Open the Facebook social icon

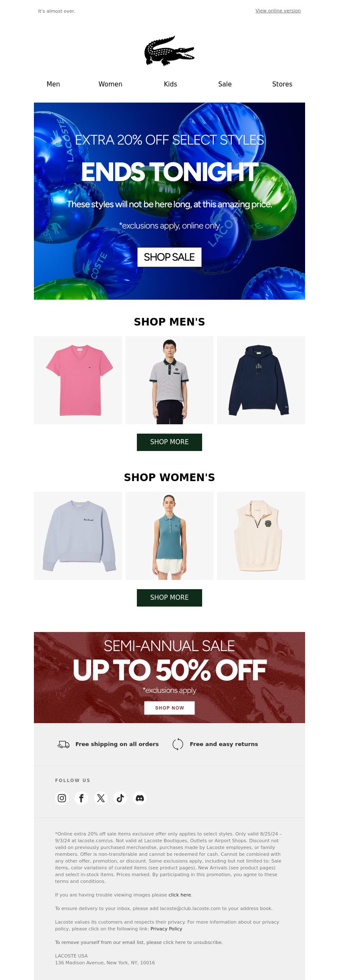81,798
